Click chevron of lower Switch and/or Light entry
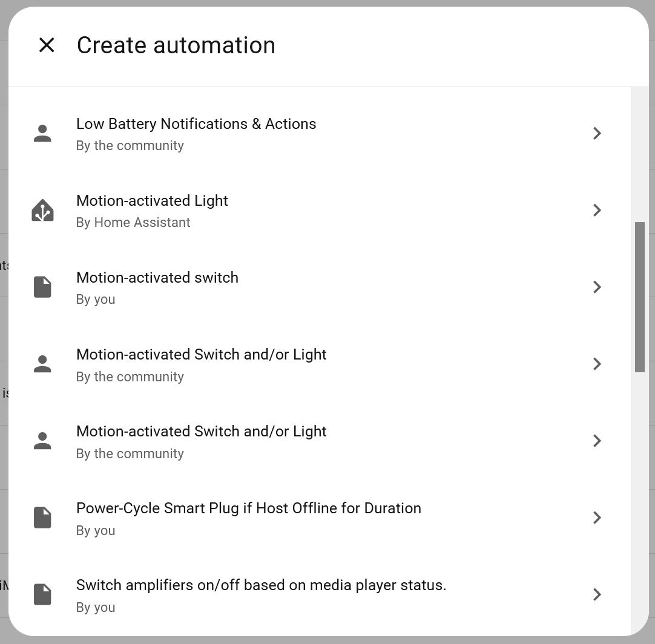 pos(597,441)
